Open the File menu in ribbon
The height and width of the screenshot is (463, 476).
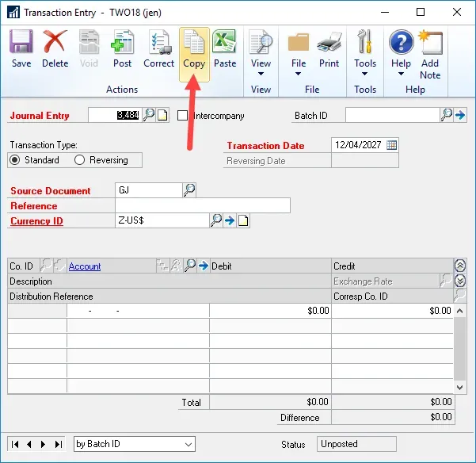[x=299, y=75]
